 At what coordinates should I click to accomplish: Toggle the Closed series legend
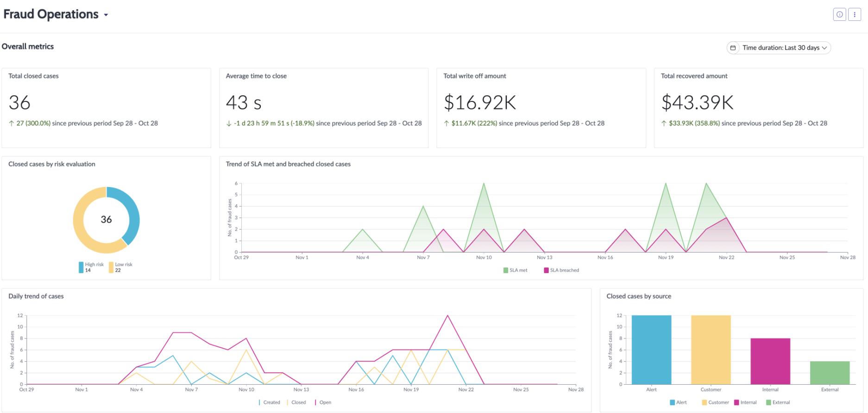(x=296, y=402)
